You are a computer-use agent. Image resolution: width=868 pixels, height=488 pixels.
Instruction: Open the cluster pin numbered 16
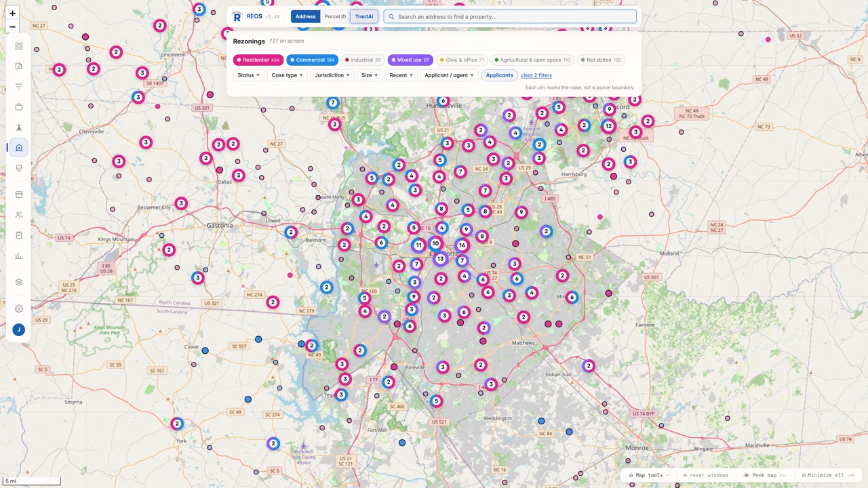[x=462, y=245]
